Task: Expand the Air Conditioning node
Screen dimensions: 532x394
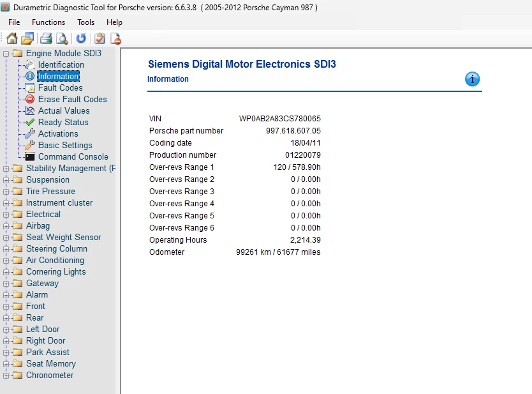Action: click(x=6, y=261)
